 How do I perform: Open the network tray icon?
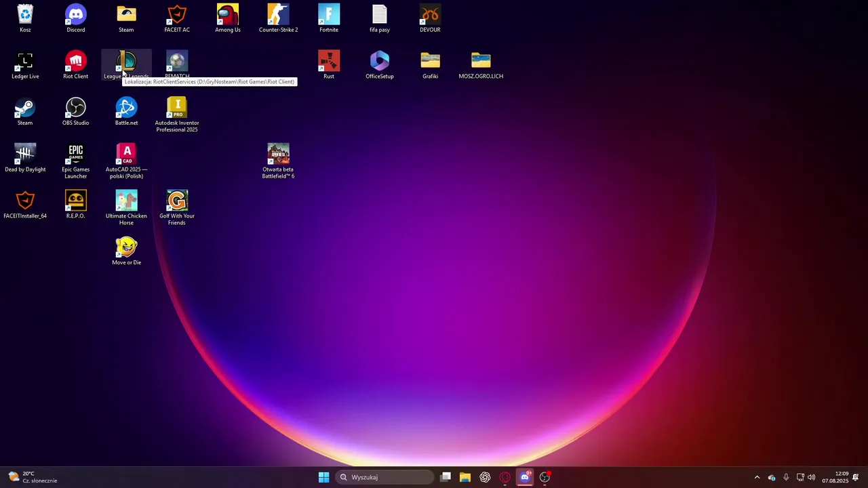point(800,477)
